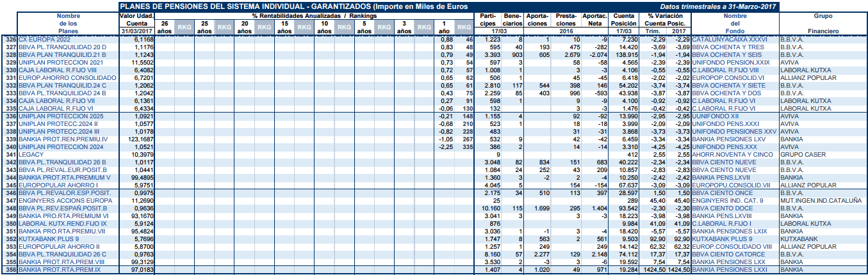The width and height of the screenshot is (868, 275).
Task: Click the 26 años column header
Action: [x=165, y=27]
